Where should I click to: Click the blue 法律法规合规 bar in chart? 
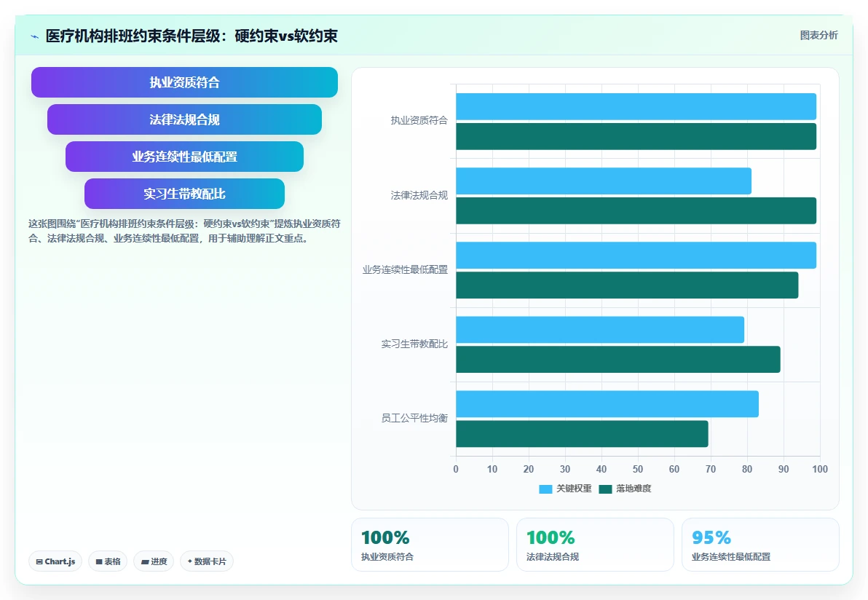(x=604, y=181)
